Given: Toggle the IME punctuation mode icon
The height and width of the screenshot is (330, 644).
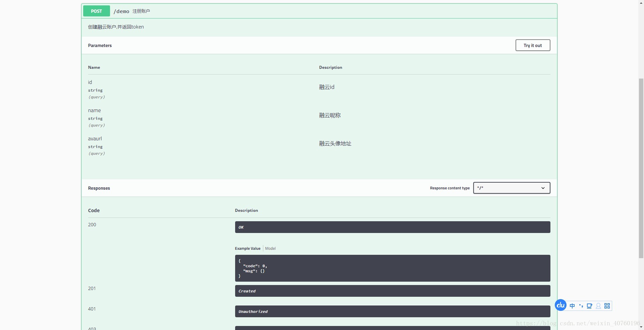Looking at the screenshot, I should [x=581, y=306].
